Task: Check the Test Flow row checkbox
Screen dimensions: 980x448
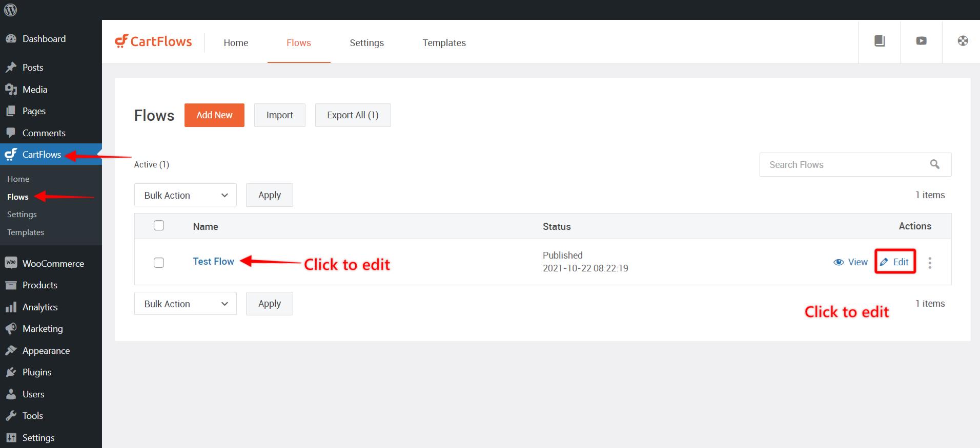Action: 159,263
